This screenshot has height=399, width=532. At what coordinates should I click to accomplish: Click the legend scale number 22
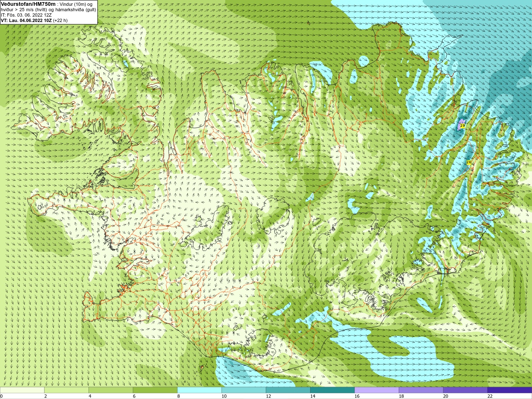(x=490, y=396)
